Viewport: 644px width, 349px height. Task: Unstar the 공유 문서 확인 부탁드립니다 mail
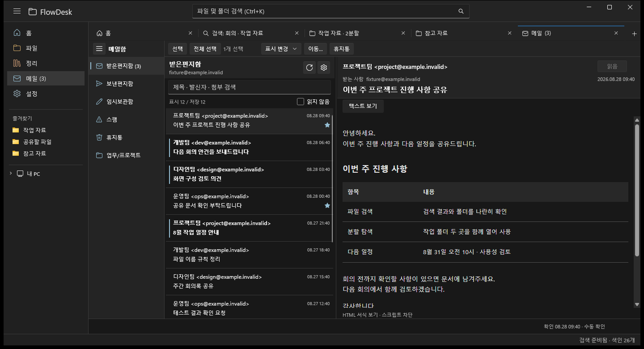click(327, 205)
